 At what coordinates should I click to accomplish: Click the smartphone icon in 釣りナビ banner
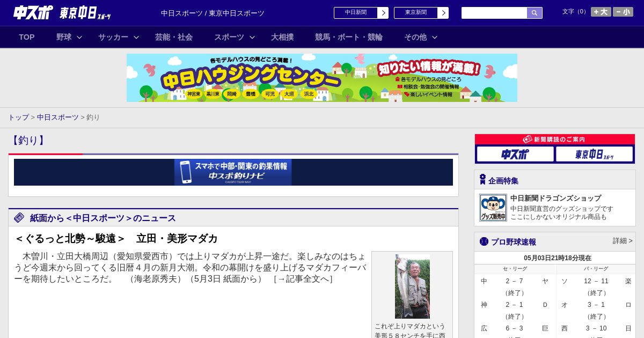pos(186,172)
